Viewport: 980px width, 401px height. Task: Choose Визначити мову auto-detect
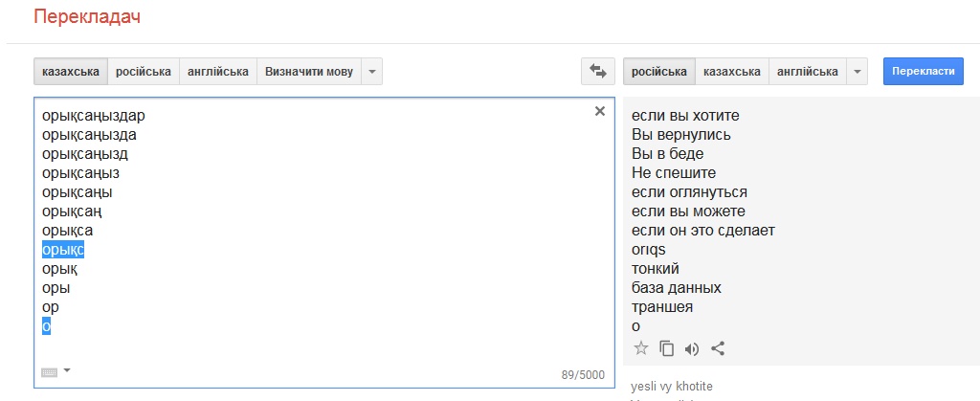coord(309,71)
